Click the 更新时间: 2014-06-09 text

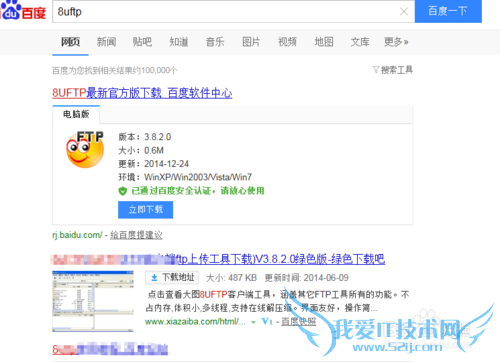point(307,278)
